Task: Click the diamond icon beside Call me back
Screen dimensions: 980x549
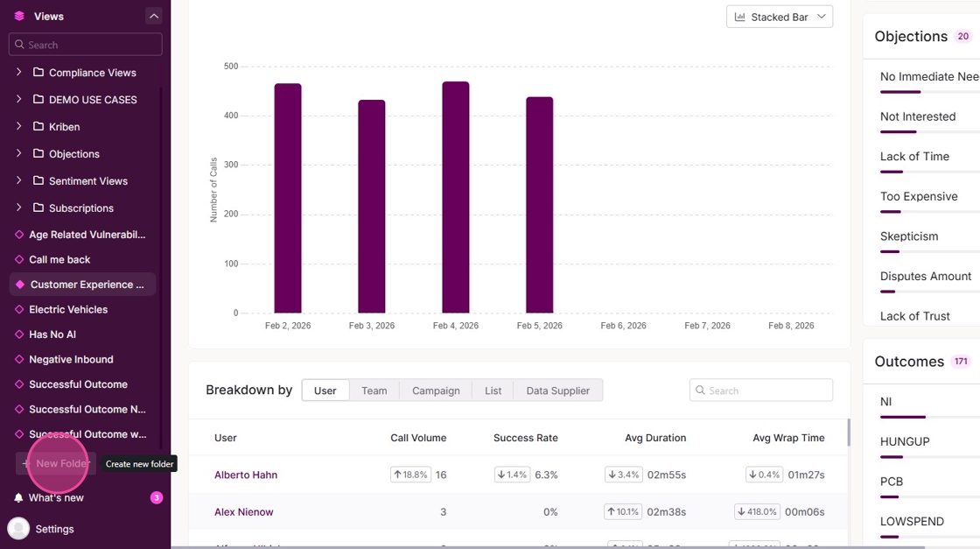Action: [19, 259]
